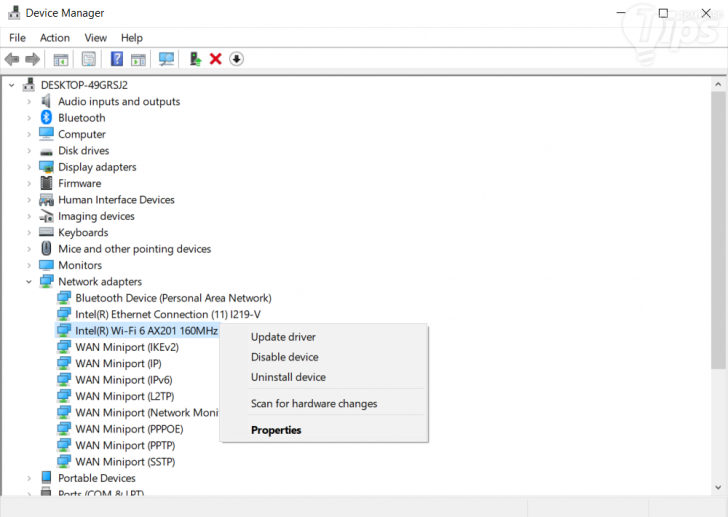Click the DESKTOP-49GRSJ2 computer icon
728x517 pixels.
[x=29, y=84]
